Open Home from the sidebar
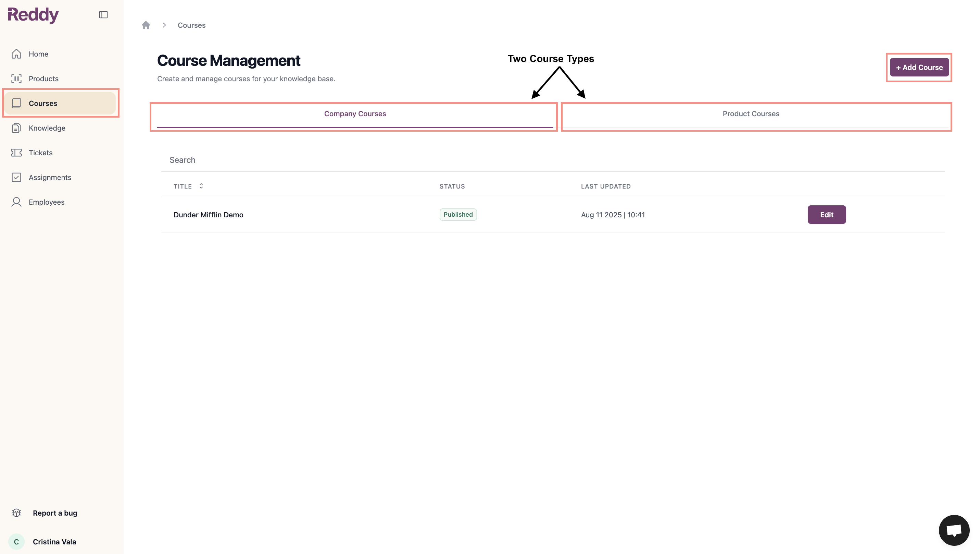The image size is (980, 554). (38, 54)
